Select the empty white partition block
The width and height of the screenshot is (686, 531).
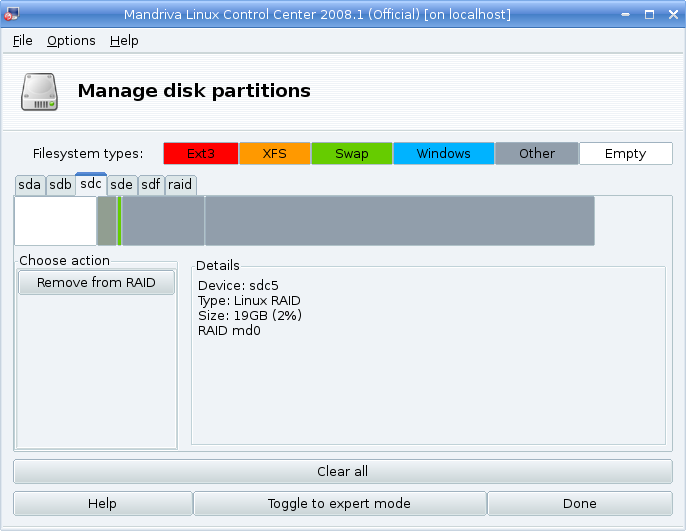(x=56, y=221)
